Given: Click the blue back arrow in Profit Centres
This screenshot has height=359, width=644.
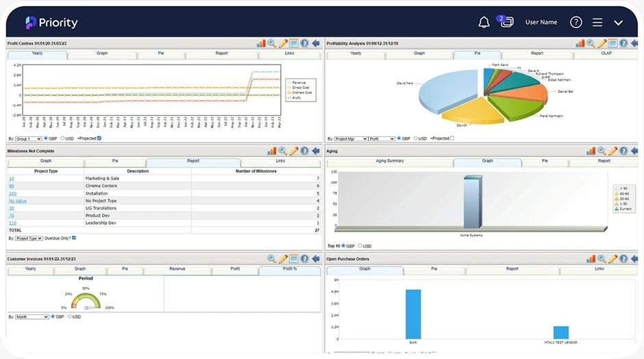Looking at the screenshot, I should click(315, 43).
